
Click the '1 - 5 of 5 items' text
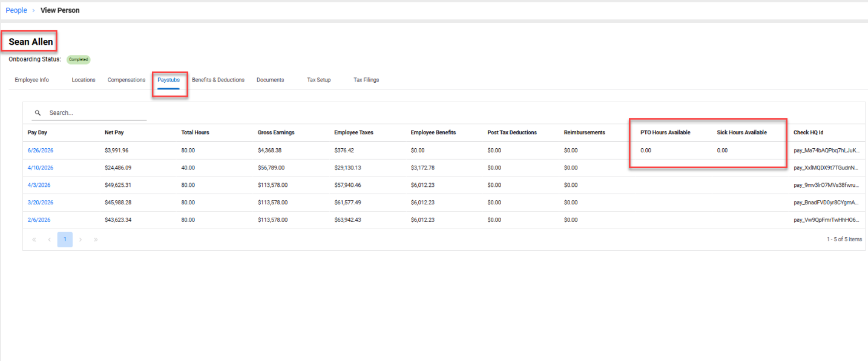click(844, 239)
